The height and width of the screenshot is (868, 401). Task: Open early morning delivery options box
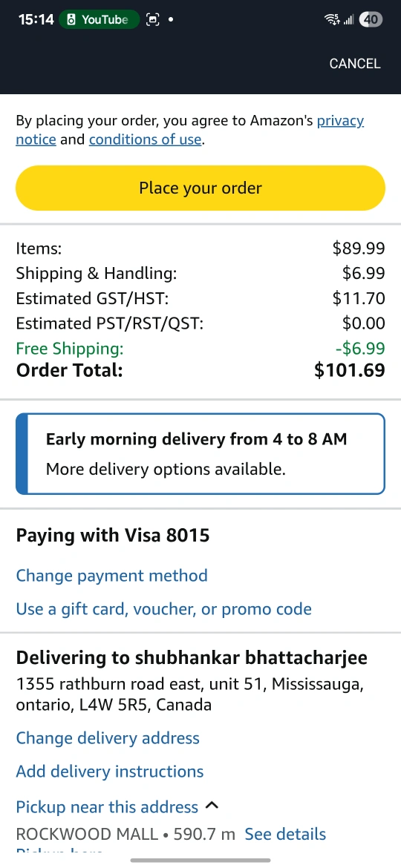click(x=200, y=454)
